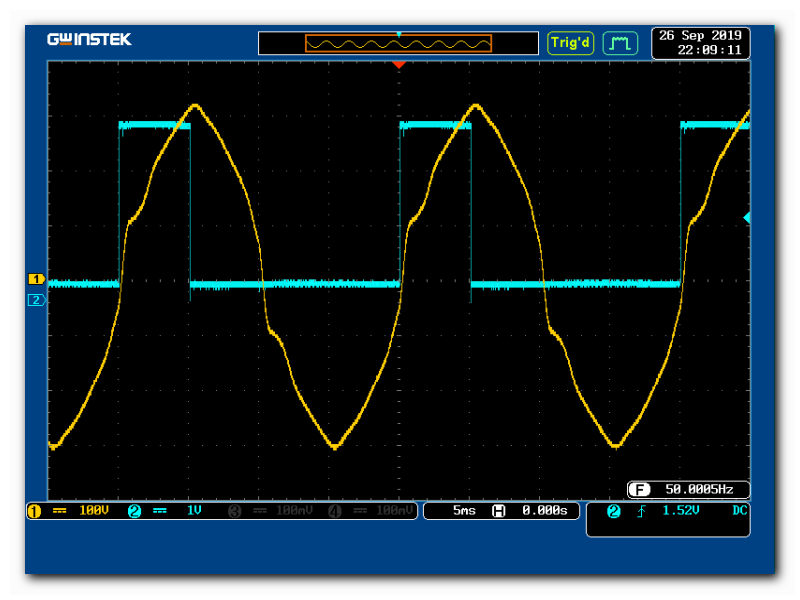800x600 pixels.
Task: Click the date and time display
Action: [x=700, y=43]
